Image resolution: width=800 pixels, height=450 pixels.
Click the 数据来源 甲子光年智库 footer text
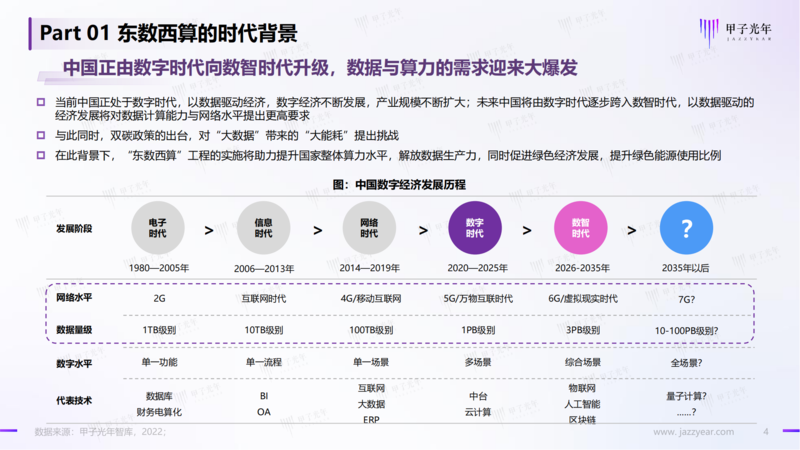click(100, 432)
